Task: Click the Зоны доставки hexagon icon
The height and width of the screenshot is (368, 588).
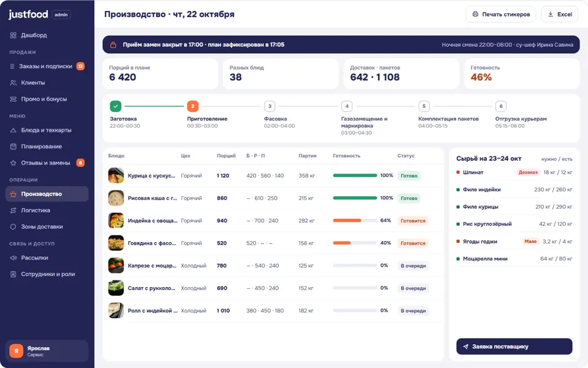Action: 13,227
